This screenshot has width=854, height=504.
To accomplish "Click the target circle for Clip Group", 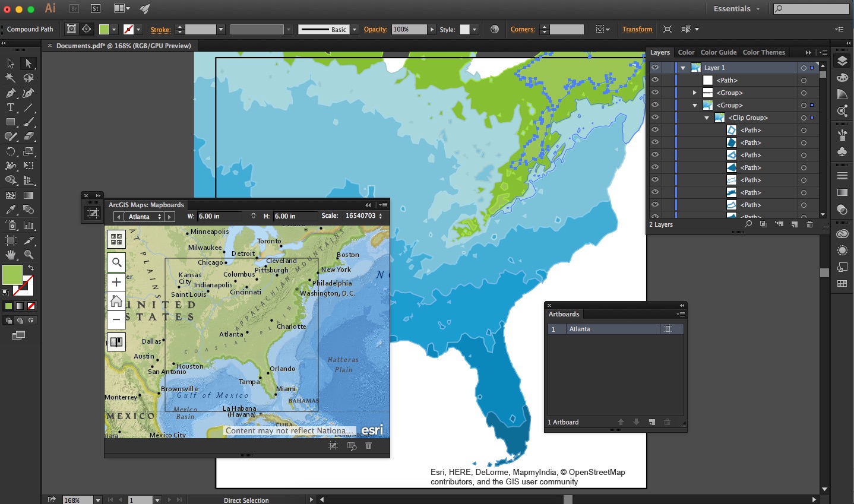I will [x=804, y=118].
